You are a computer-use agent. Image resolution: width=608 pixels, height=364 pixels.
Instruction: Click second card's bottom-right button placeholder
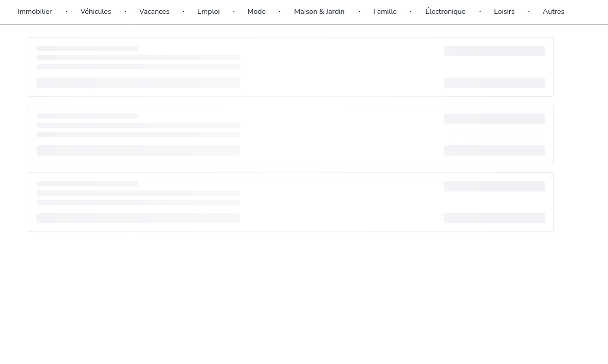(x=494, y=150)
